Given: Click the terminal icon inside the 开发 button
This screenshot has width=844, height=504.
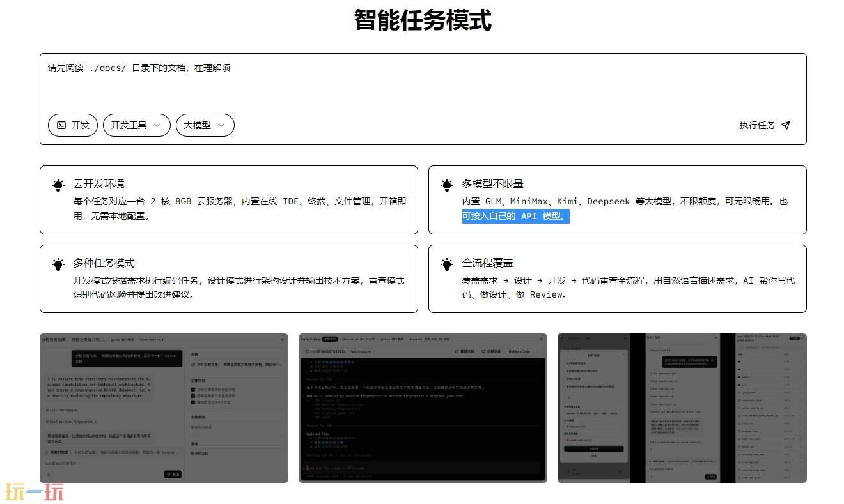Looking at the screenshot, I should point(62,125).
